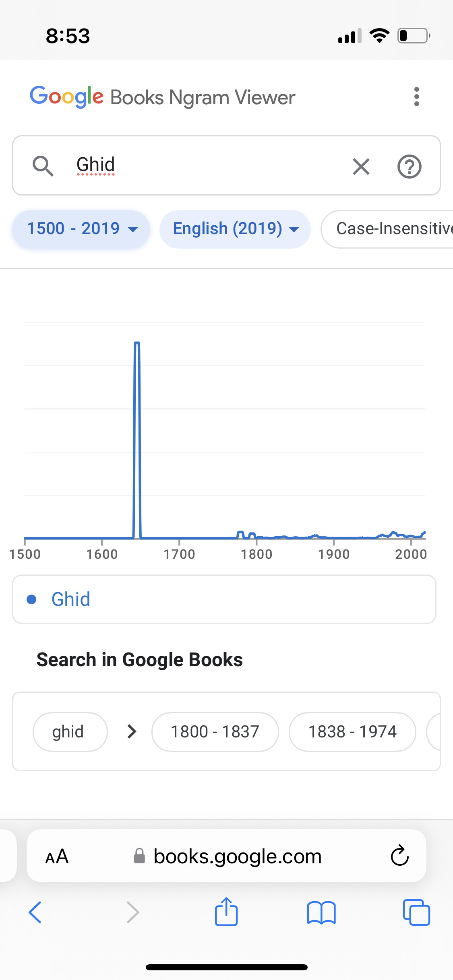Show all open Safari tabs
The image size is (453, 980).
pyautogui.click(x=416, y=912)
